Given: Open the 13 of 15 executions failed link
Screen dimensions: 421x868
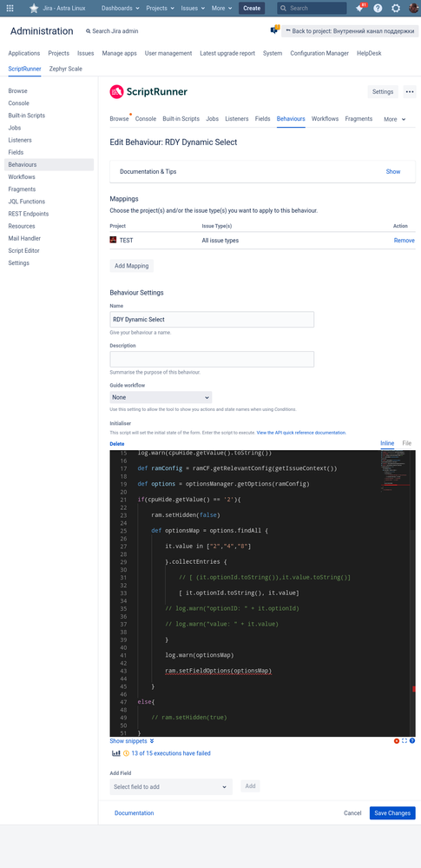Looking at the screenshot, I should pyautogui.click(x=171, y=753).
